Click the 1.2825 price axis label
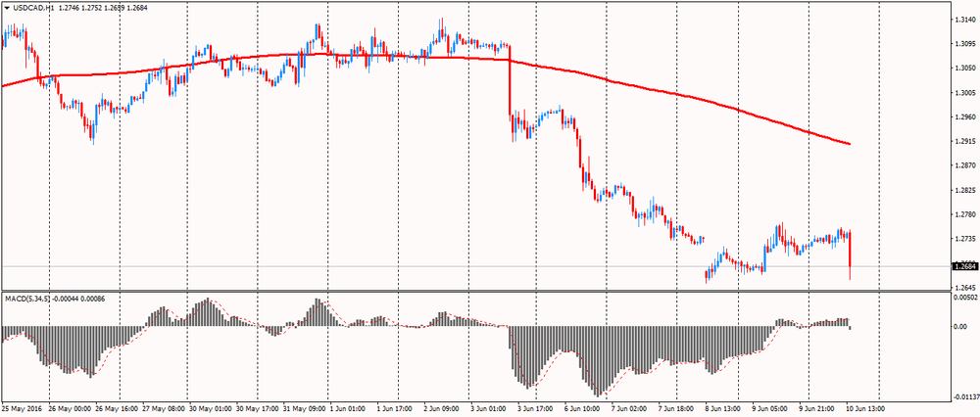Screen dimensions: 980x417 point(963,191)
